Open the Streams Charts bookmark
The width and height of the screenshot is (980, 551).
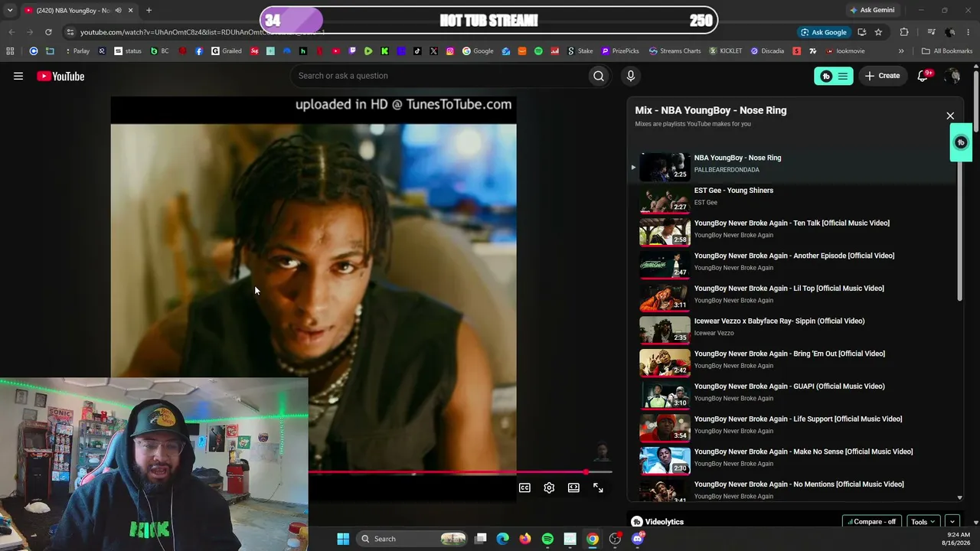675,51
